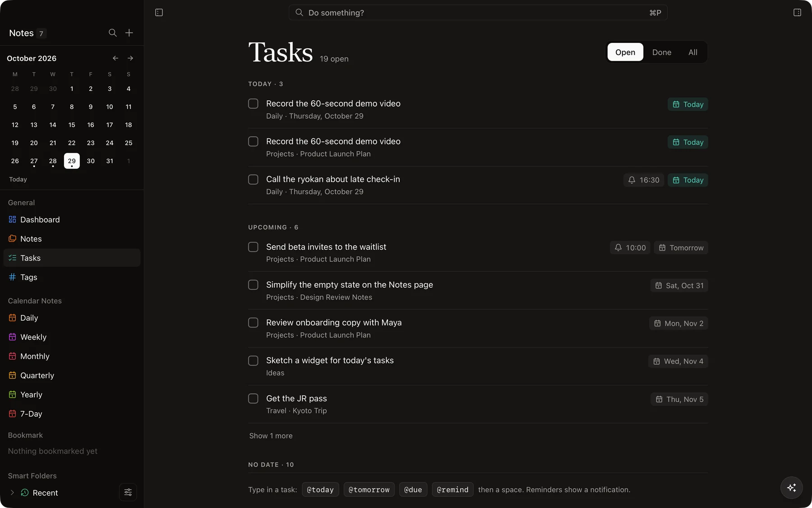Open the Tags sidebar item
The height and width of the screenshot is (508, 812).
pos(72,277)
